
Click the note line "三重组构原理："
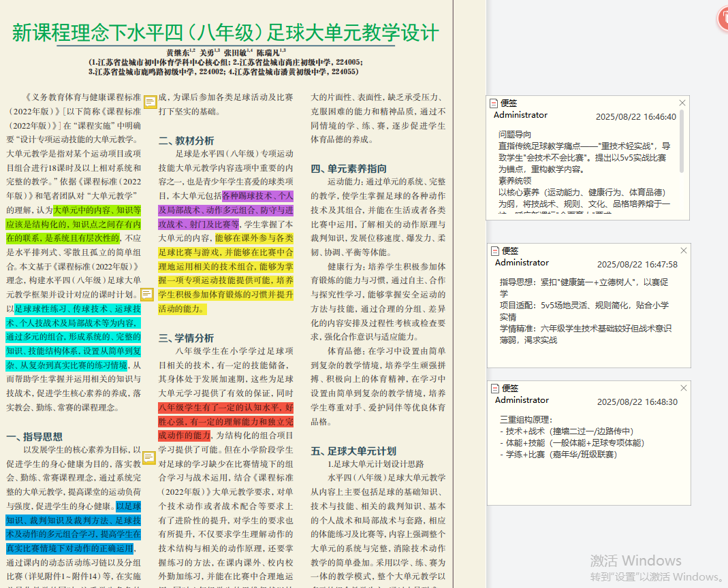pos(526,419)
